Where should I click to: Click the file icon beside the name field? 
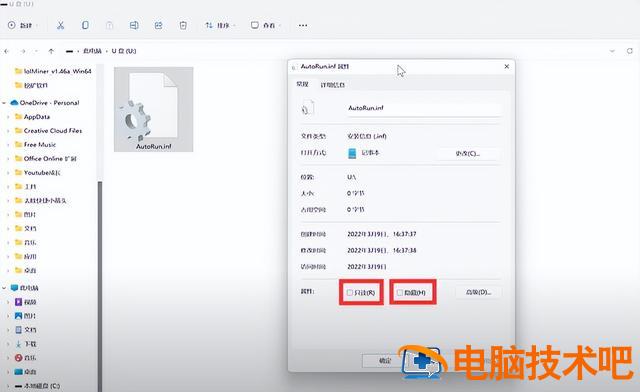point(307,108)
